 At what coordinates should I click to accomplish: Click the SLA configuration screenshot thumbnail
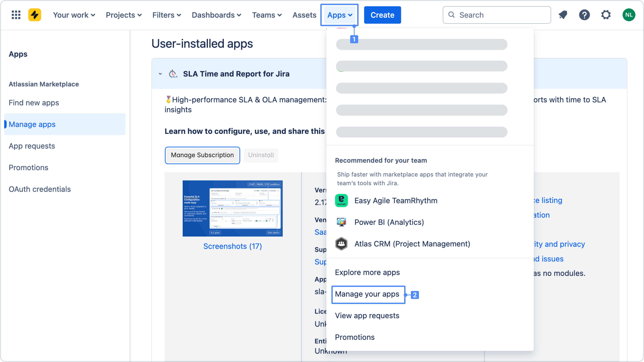tap(232, 208)
